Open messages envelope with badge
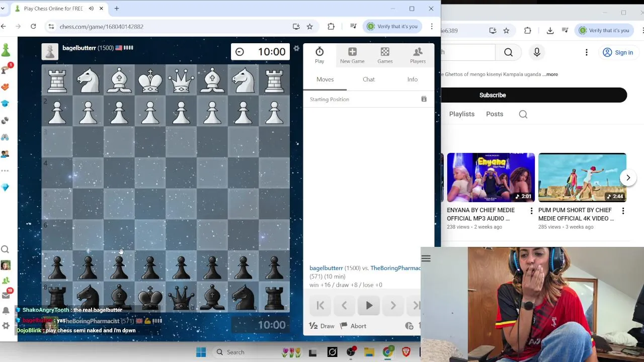 pos(6,294)
